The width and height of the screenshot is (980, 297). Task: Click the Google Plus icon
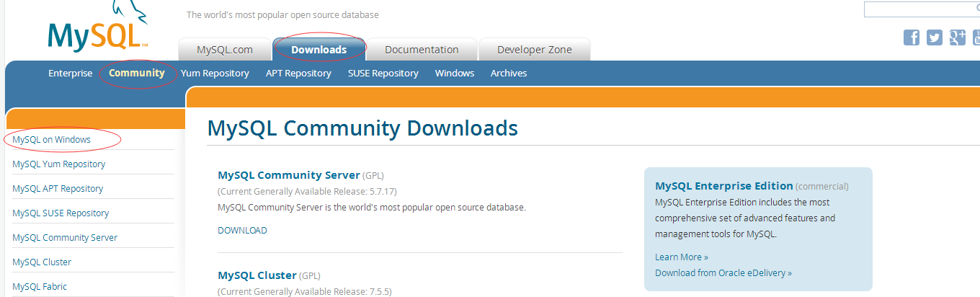click(958, 38)
